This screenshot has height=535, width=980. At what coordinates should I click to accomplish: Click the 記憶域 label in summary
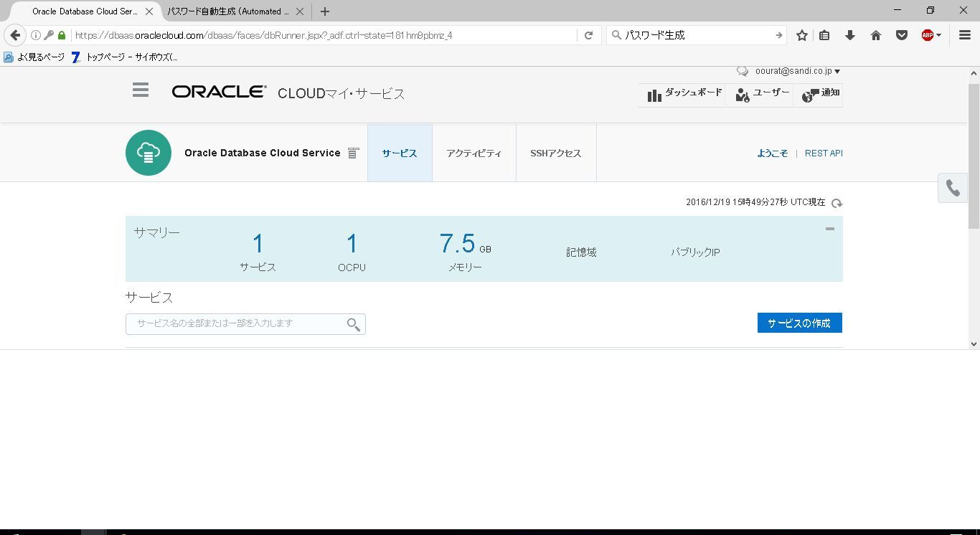581,252
